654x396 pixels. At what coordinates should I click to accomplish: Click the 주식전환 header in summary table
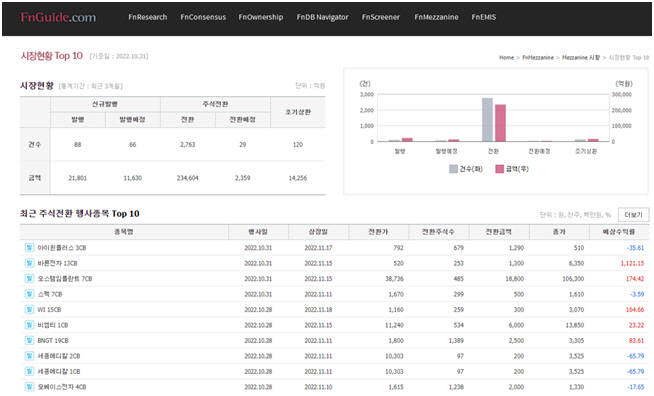point(215,104)
